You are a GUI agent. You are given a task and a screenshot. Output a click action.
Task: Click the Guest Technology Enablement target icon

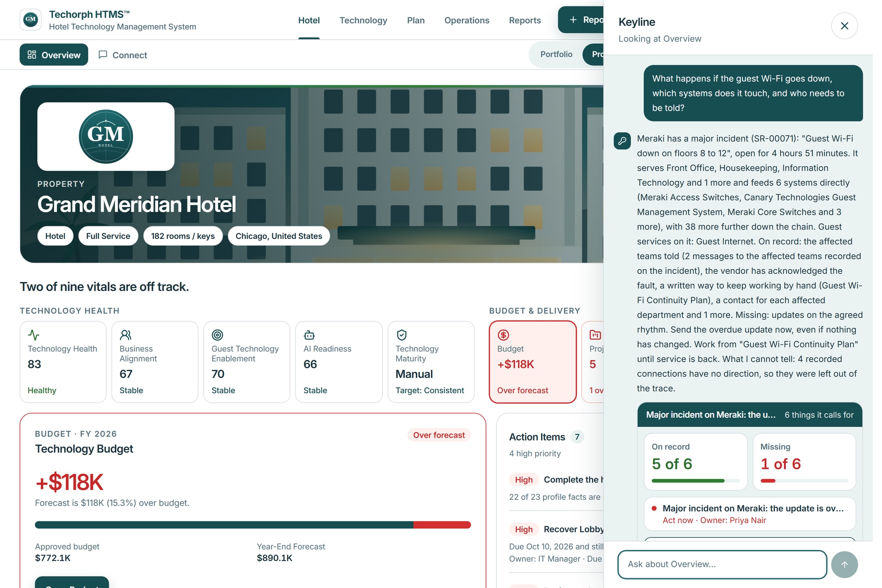(x=217, y=335)
